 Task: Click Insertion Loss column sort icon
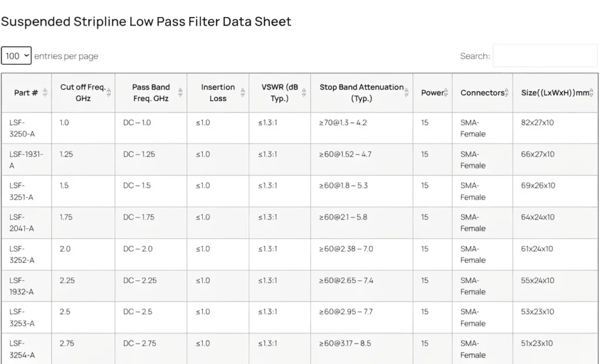click(242, 92)
